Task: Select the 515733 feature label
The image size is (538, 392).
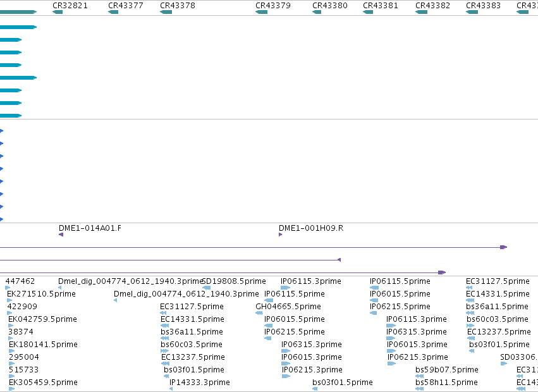Action: tap(23, 370)
